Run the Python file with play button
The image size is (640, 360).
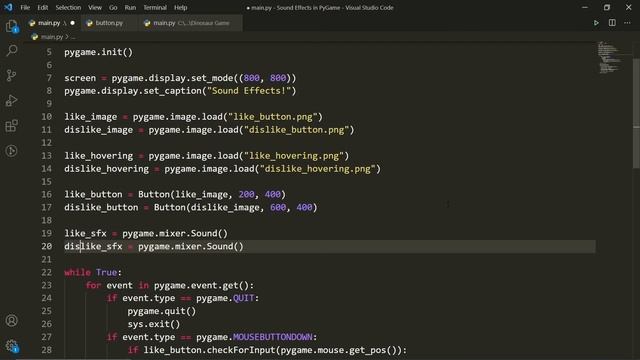pos(596,23)
